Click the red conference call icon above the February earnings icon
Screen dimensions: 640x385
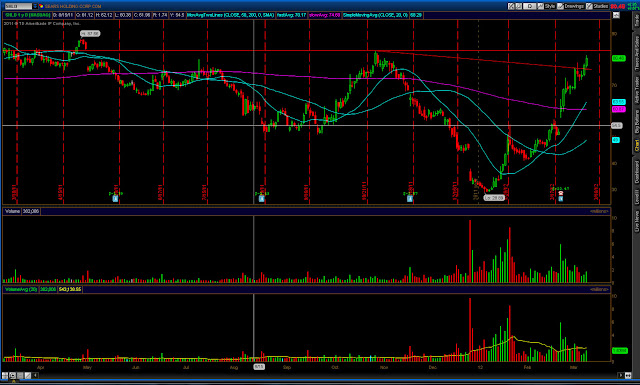pyautogui.click(x=561, y=193)
